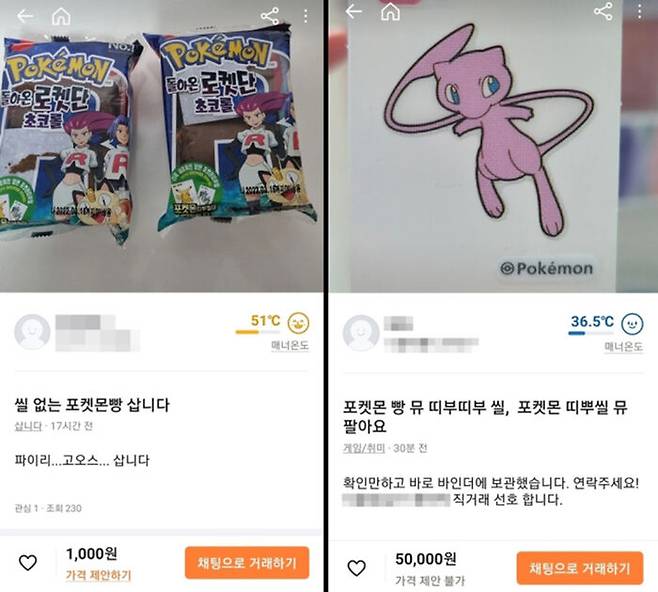Image resolution: width=658 pixels, height=592 pixels.
Task: Open the 게임/취미 category link
Action: coord(364,449)
